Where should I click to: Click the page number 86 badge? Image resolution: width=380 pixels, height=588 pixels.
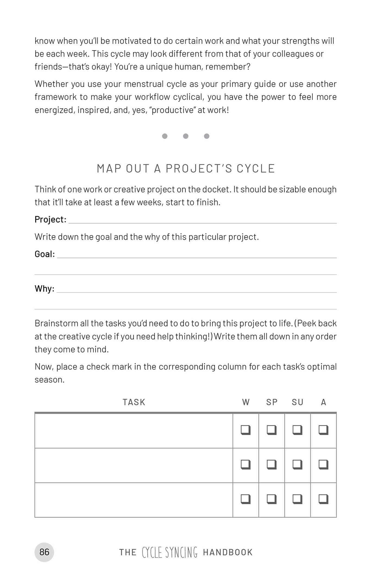pyautogui.click(x=44, y=552)
